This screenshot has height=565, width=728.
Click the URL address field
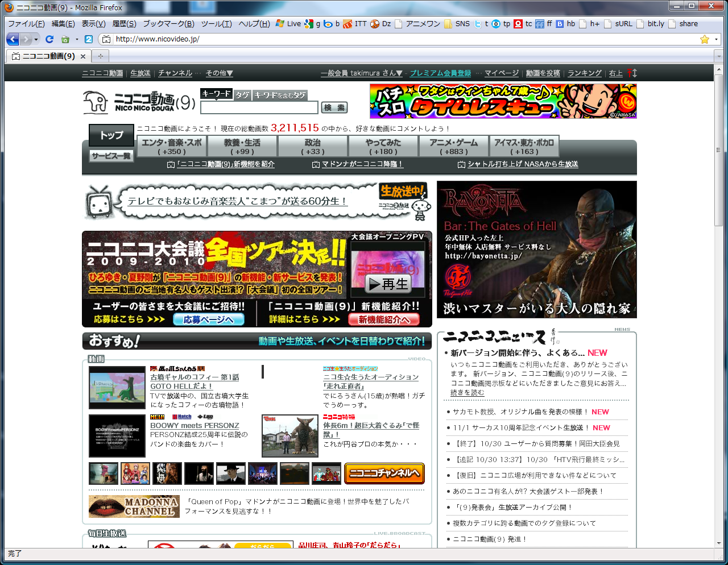tap(405, 39)
